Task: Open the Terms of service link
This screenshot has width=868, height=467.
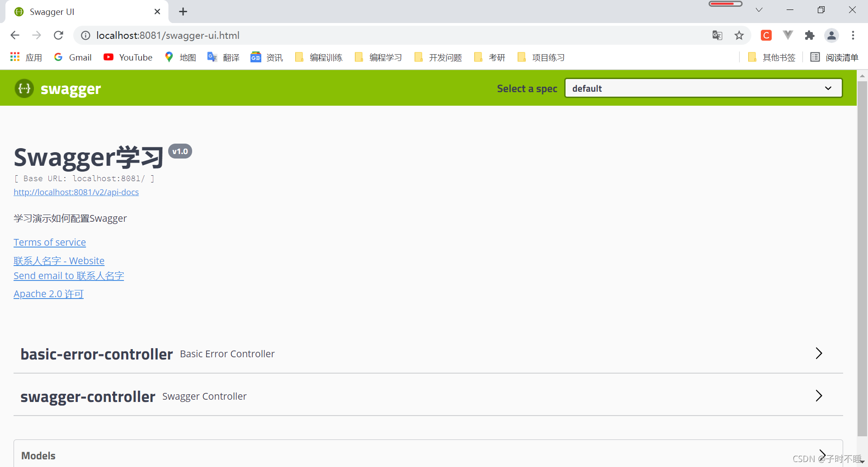Action: tap(50, 242)
